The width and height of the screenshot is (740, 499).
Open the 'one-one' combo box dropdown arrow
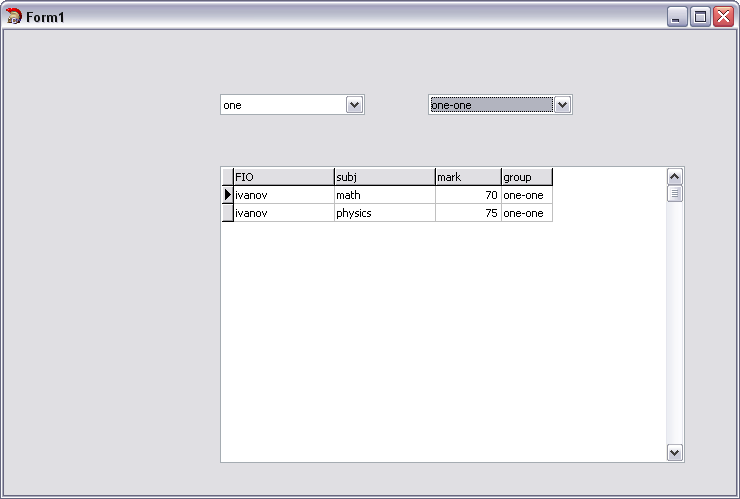[x=562, y=105]
